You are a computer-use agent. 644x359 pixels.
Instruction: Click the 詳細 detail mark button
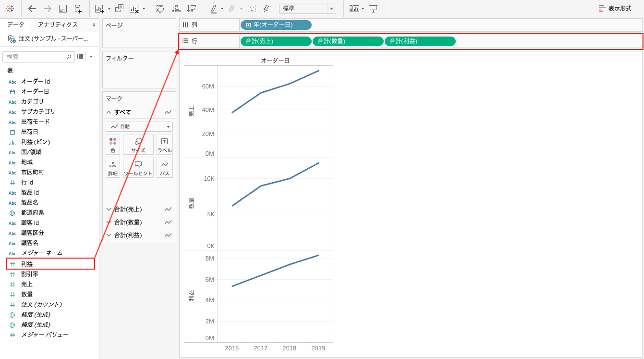(113, 168)
